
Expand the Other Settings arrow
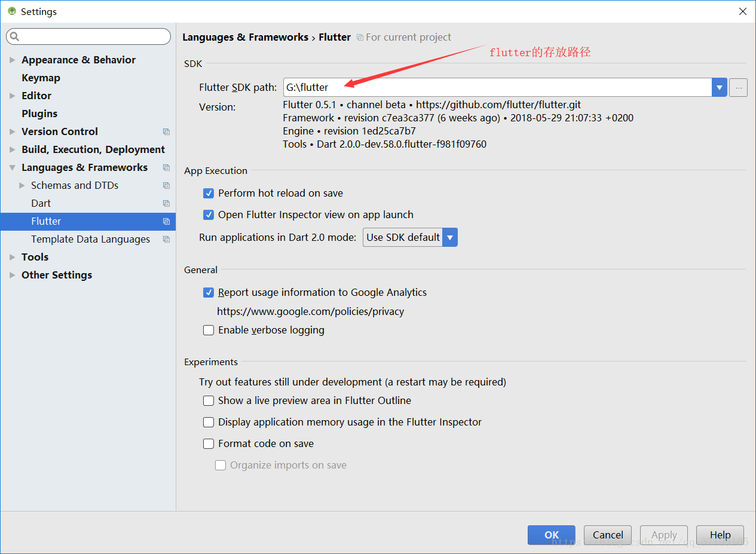point(12,275)
